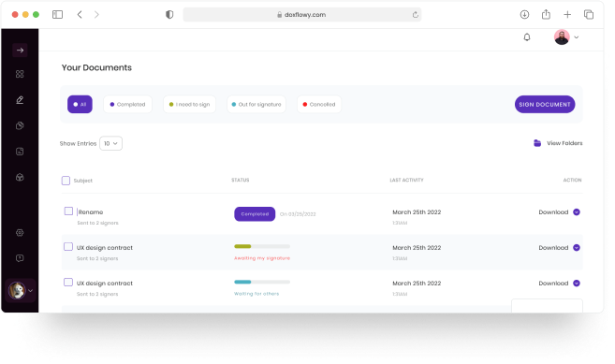Open the documents copy icon in sidebar
The height and width of the screenshot is (364, 615).
(x=20, y=126)
